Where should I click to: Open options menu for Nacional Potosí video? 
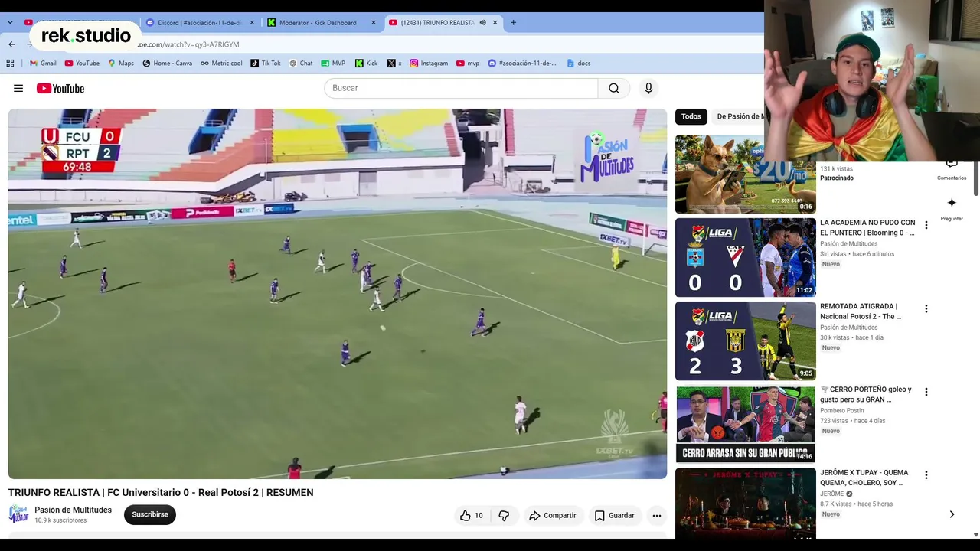[926, 308]
